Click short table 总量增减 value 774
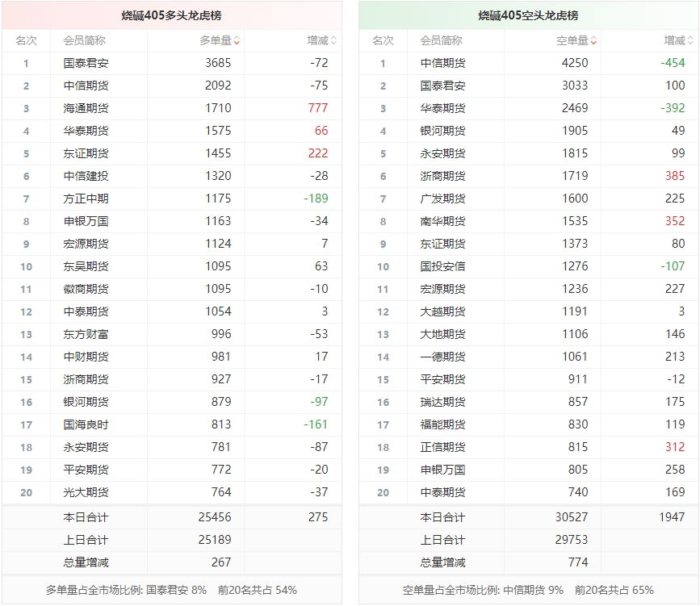 point(577,562)
